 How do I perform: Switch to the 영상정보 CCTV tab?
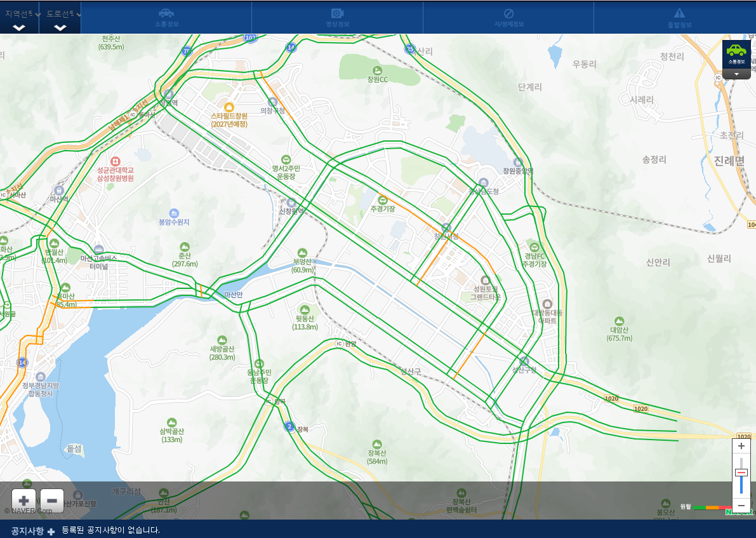(337, 18)
